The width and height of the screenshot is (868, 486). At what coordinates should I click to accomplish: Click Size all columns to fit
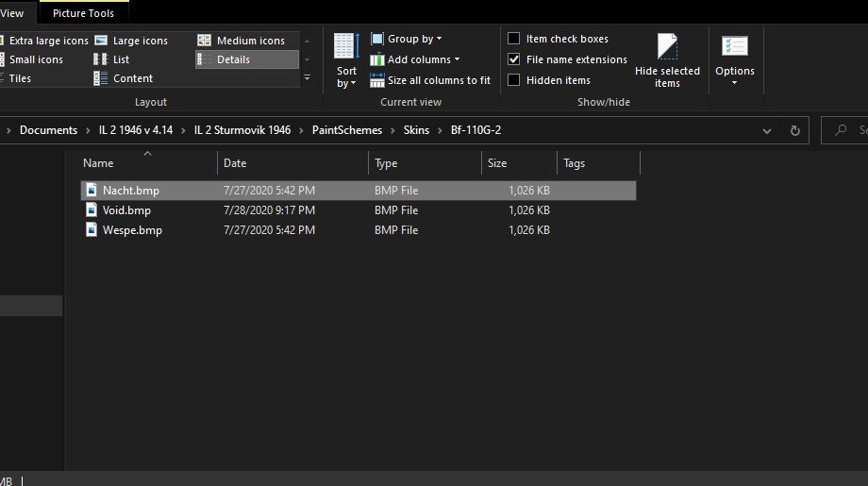[x=430, y=80]
